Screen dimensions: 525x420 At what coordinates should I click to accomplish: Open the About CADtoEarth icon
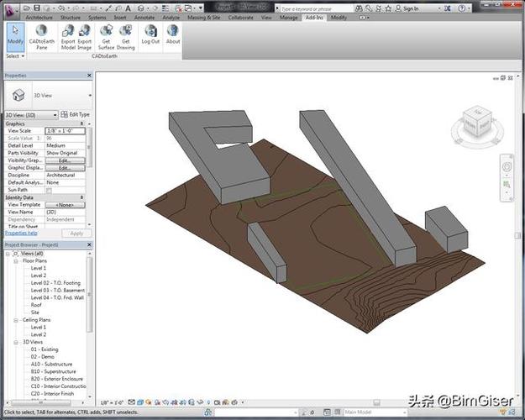click(173, 31)
